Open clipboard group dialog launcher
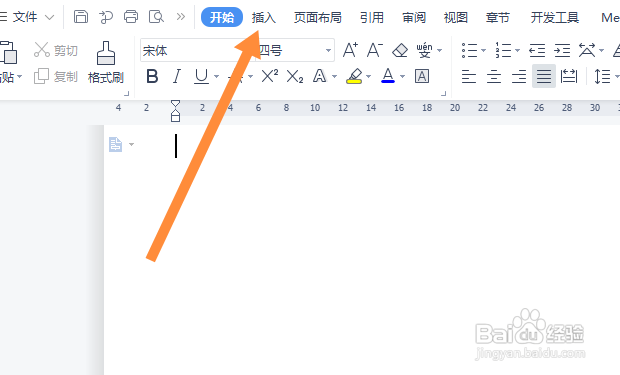The image size is (620, 375). pos(127,94)
